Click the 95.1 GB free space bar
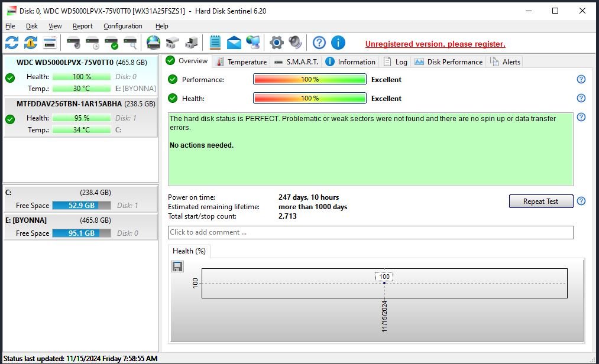Viewport: 599px width, 364px height. click(x=82, y=233)
